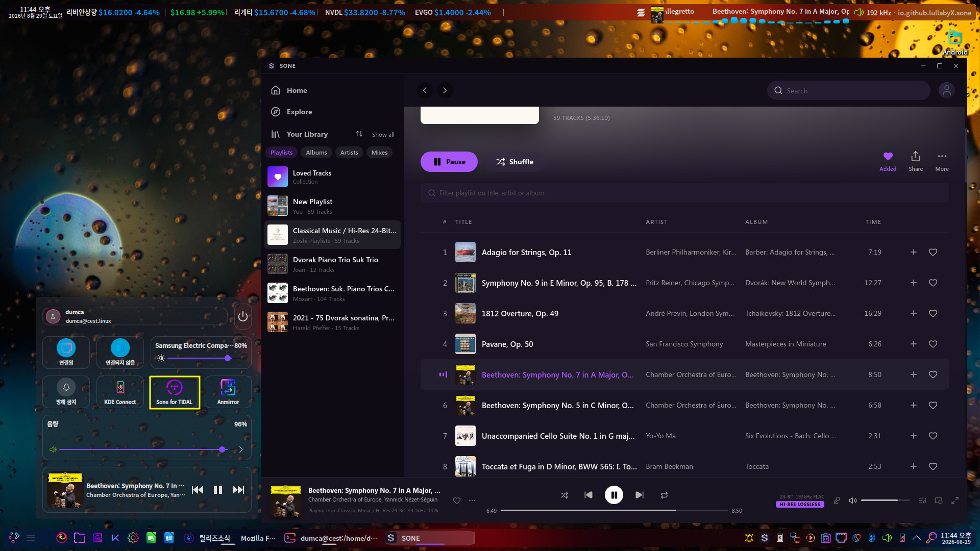
Task: Enter fullscreen player view
Action: coord(955,500)
